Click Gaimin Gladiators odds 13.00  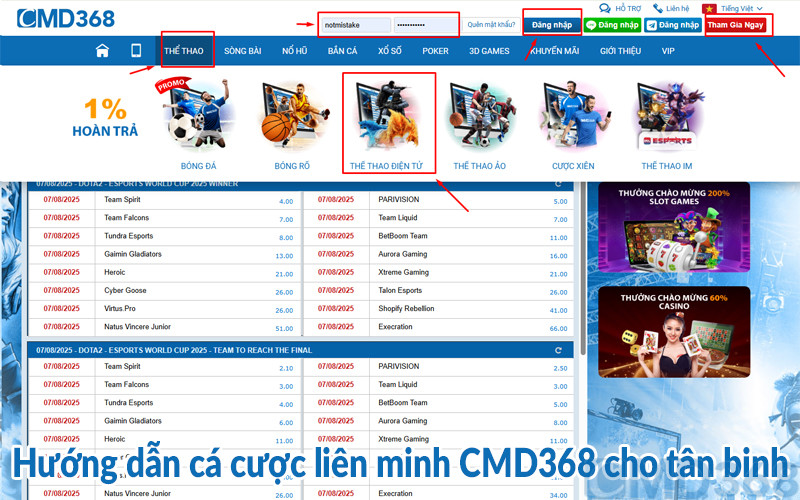[284, 256]
